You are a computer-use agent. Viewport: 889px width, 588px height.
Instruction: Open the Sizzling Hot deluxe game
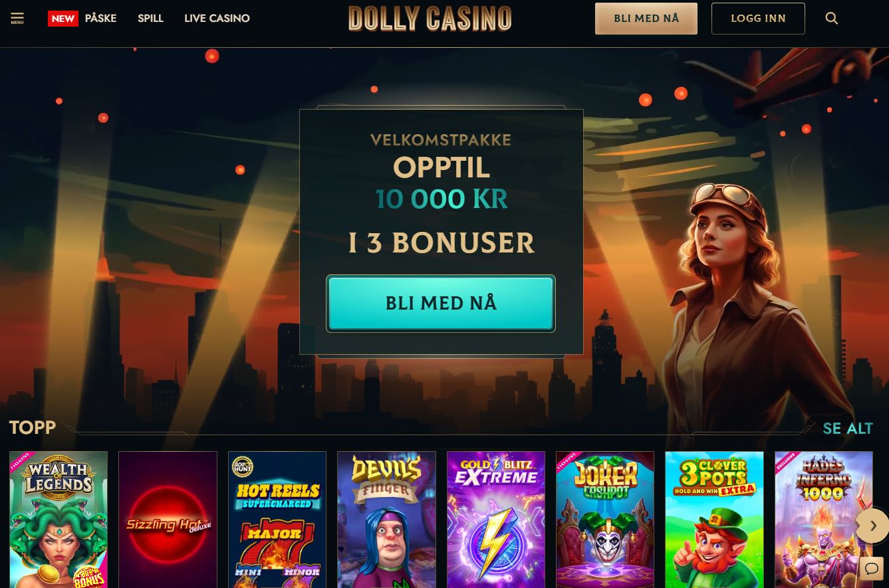[168, 520]
